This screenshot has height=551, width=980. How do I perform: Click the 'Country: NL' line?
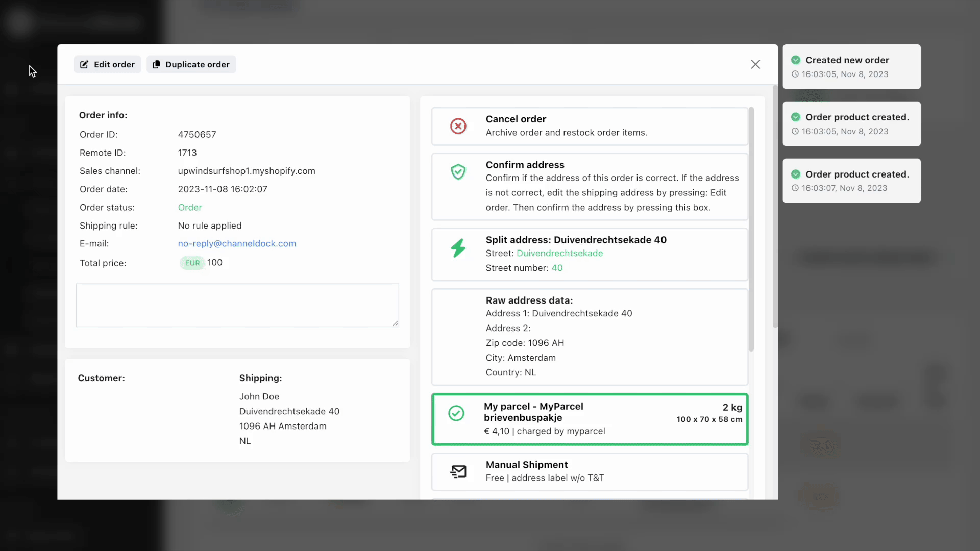(511, 372)
